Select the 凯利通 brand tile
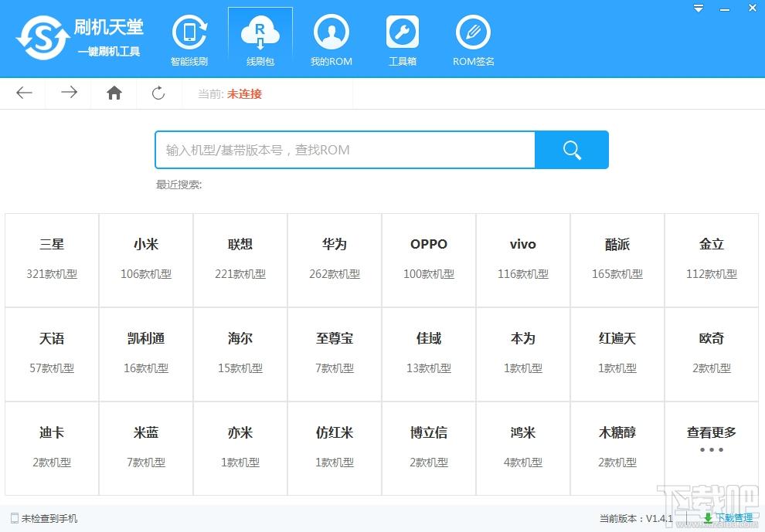This screenshot has width=765, height=532. point(146,354)
